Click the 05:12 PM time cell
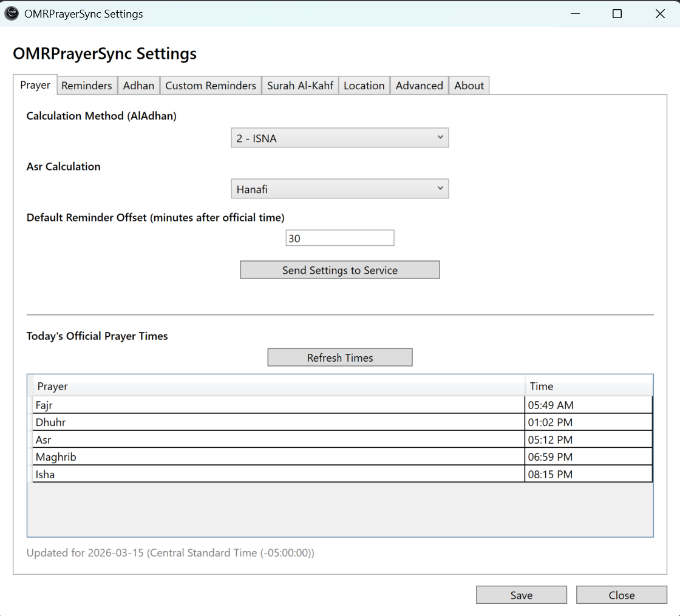680x616 pixels. click(588, 439)
